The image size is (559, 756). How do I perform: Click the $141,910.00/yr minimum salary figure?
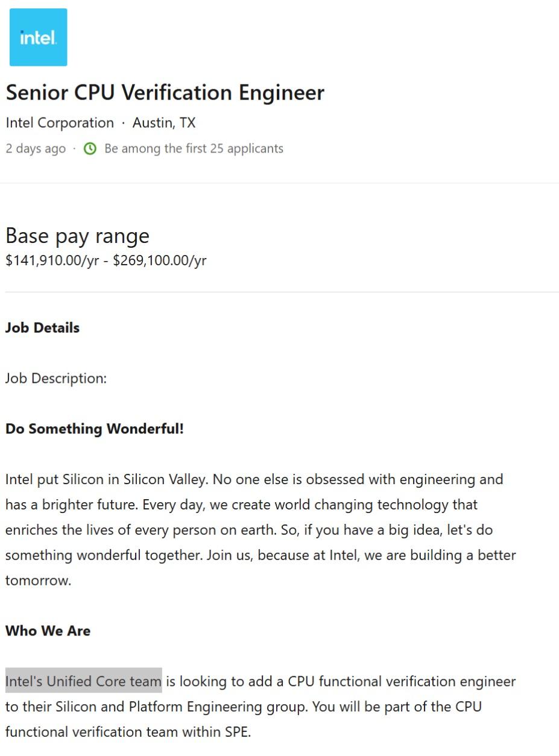click(52, 260)
